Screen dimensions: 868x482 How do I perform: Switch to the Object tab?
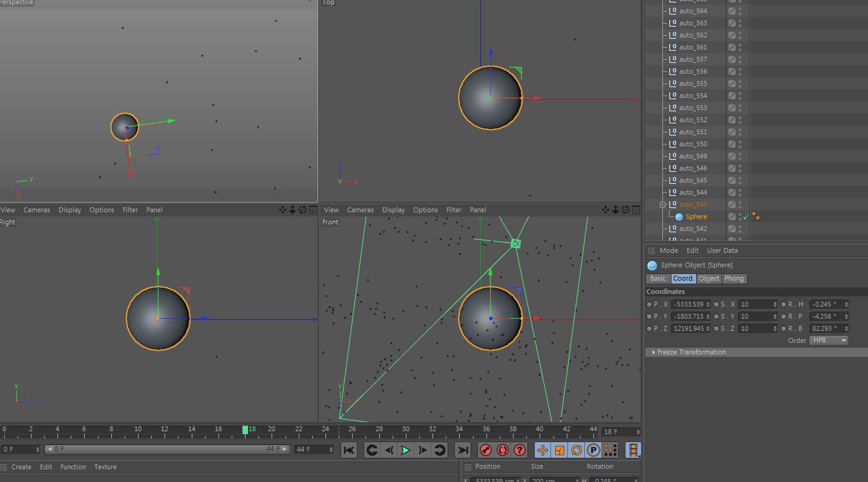[709, 278]
